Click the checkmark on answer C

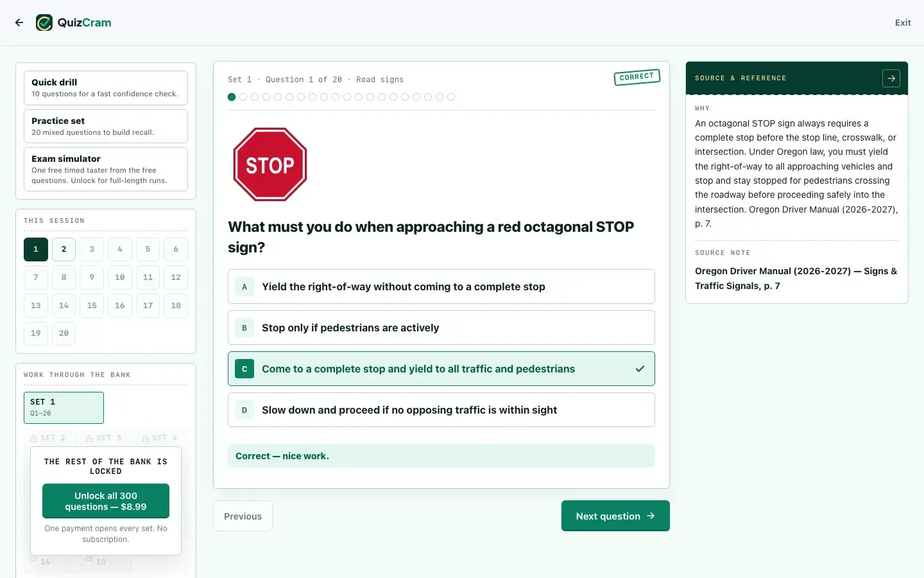pyautogui.click(x=640, y=369)
